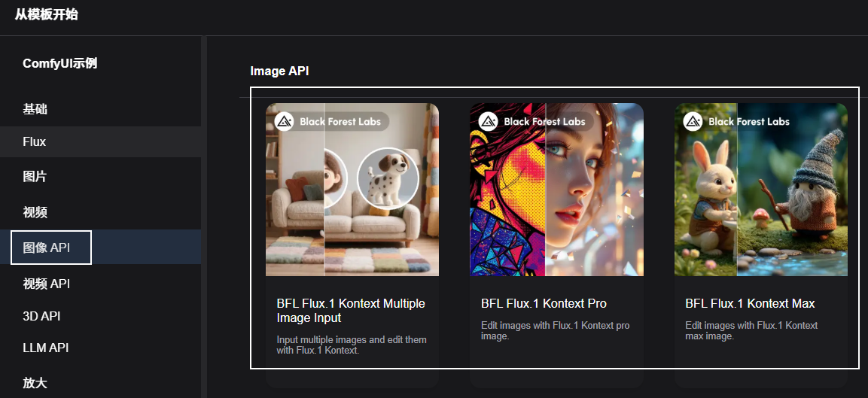Click the BFL Flux.1 Kontext Pro title
This screenshot has height=398, width=868.
click(544, 304)
